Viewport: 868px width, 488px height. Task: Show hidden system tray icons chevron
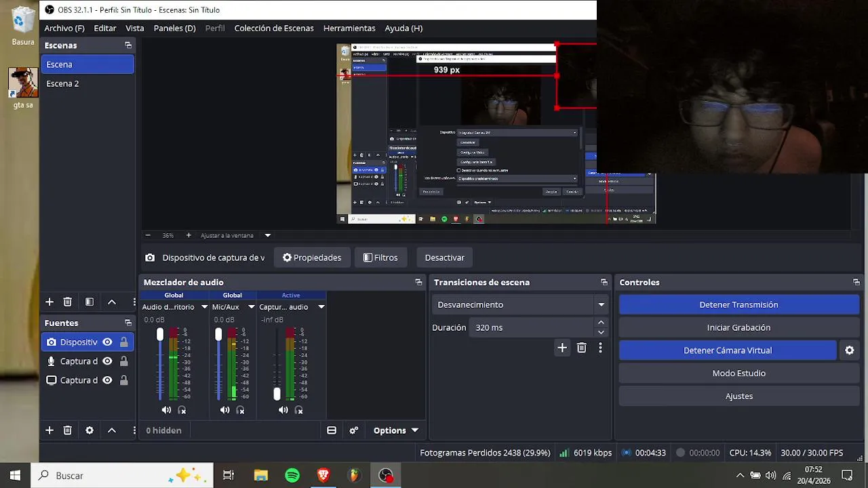click(x=740, y=476)
